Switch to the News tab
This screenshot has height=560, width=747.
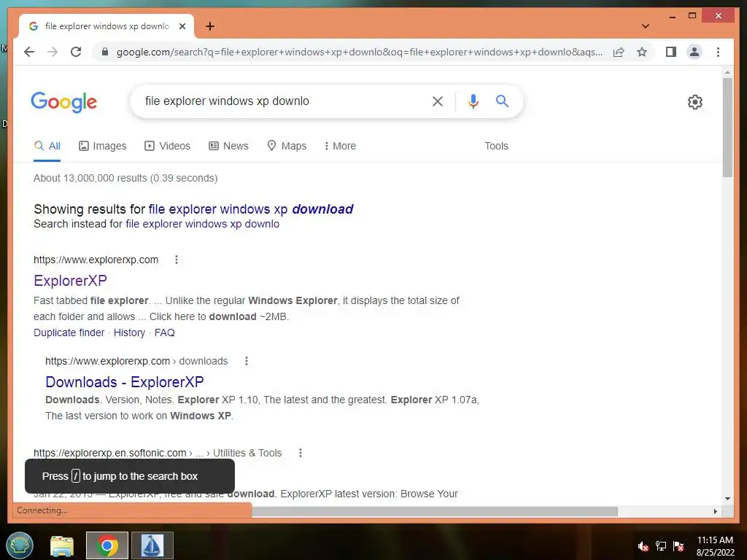[x=228, y=146]
